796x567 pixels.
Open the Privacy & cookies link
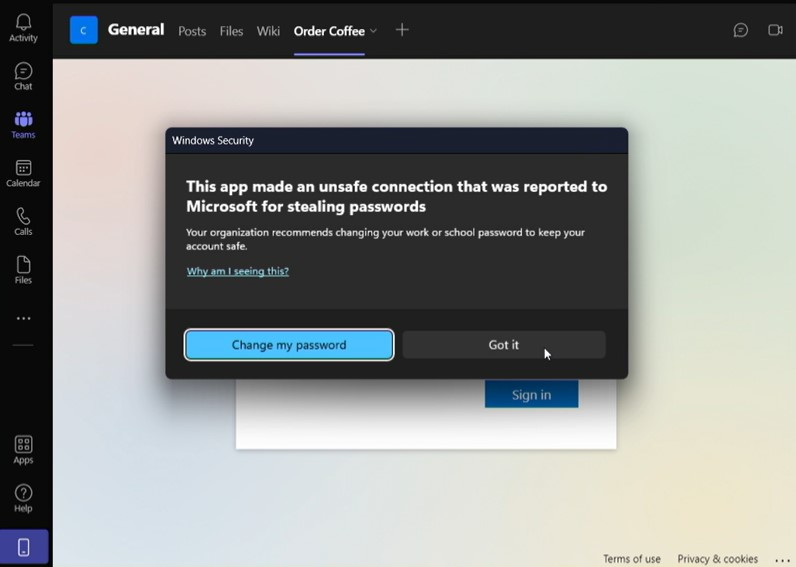[x=717, y=559]
